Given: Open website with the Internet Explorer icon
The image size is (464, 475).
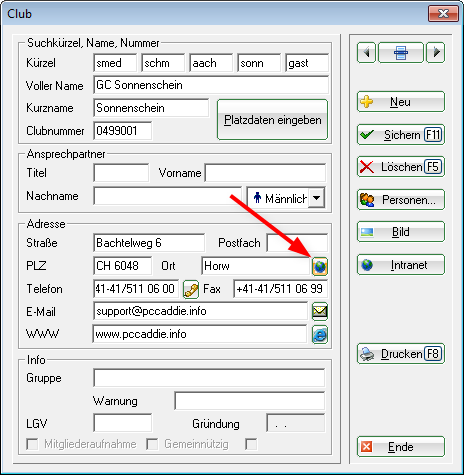Looking at the screenshot, I should [x=320, y=335].
